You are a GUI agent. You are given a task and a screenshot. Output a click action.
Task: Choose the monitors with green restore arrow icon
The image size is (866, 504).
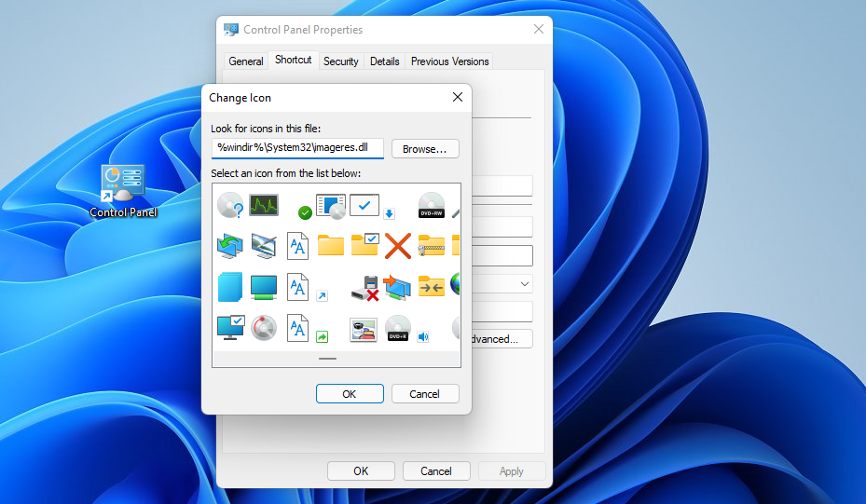pos(229,246)
